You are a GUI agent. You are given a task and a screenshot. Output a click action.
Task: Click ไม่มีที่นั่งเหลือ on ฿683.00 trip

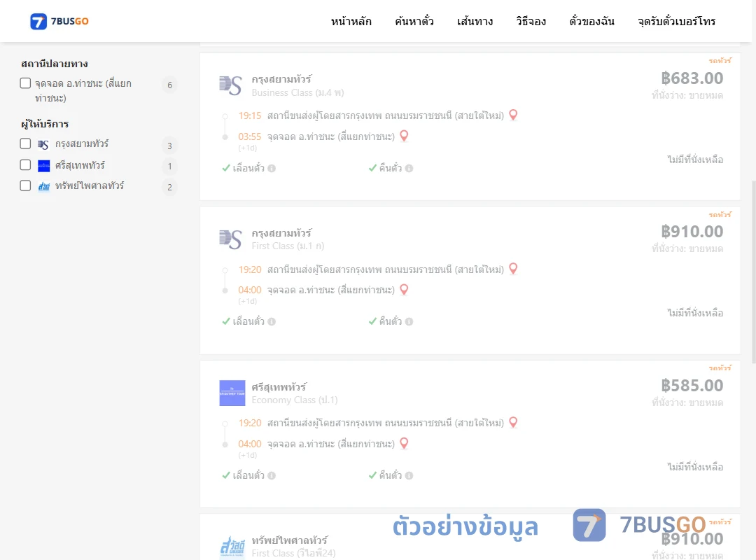click(695, 160)
